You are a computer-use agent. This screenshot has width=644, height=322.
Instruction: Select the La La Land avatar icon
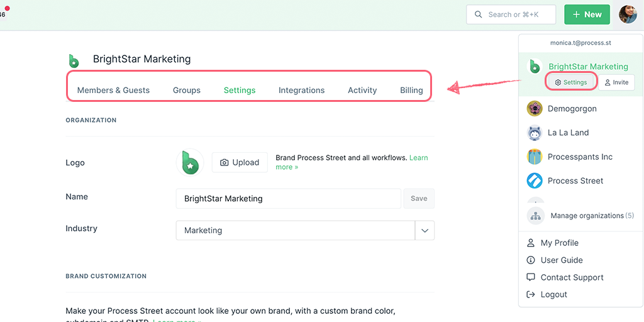[x=535, y=133]
